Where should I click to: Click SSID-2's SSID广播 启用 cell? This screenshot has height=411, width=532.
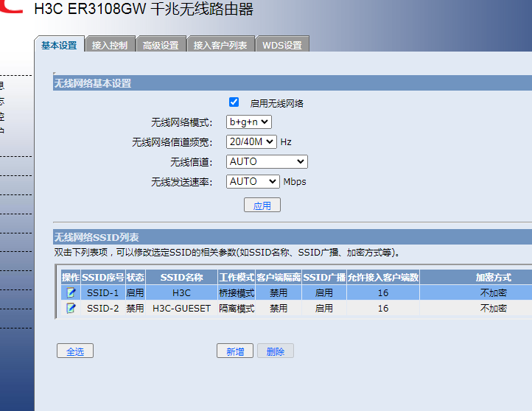click(x=324, y=308)
